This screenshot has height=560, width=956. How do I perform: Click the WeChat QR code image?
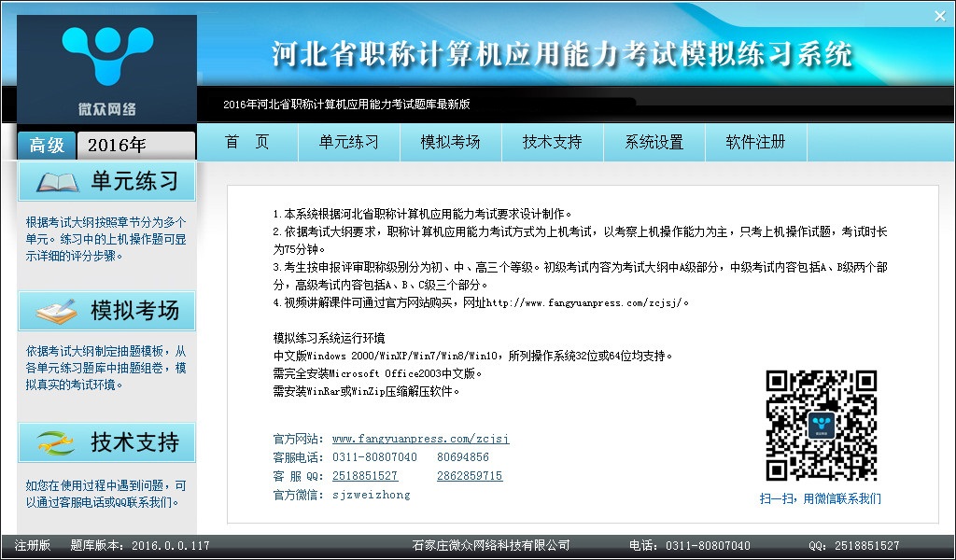point(821,426)
